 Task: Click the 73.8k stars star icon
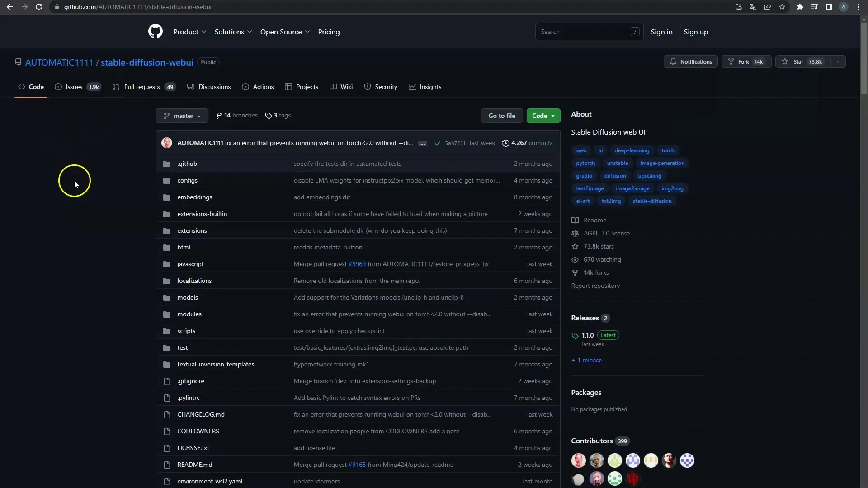575,246
